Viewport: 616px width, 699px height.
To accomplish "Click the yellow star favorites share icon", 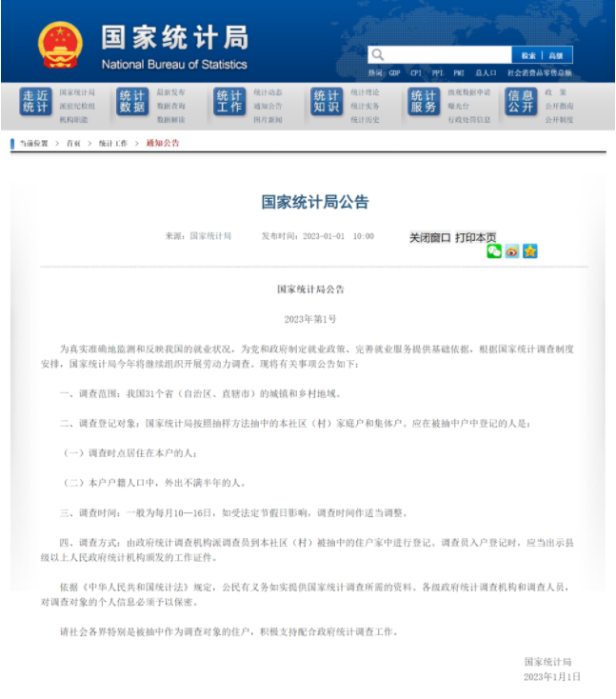I will pyautogui.click(x=530, y=251).
